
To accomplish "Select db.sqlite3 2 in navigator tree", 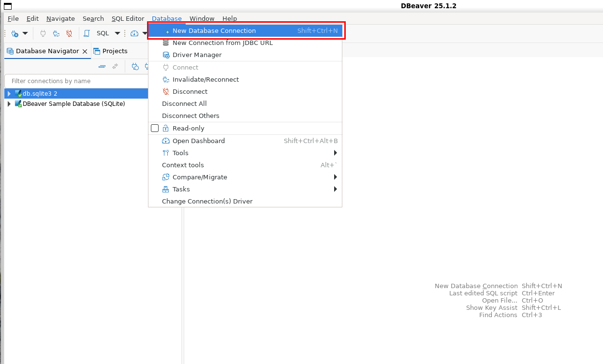I will (x=40, y=93).
